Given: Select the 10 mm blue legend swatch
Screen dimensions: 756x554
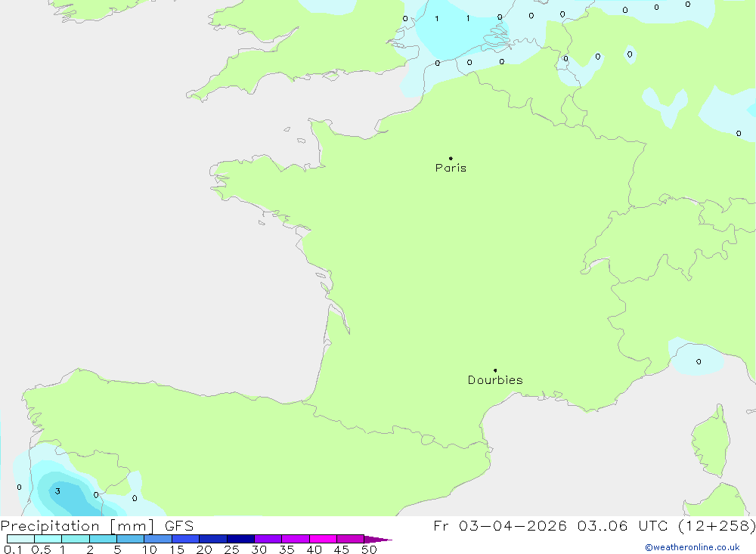Looking at the screenshot, I should point(158,539).
